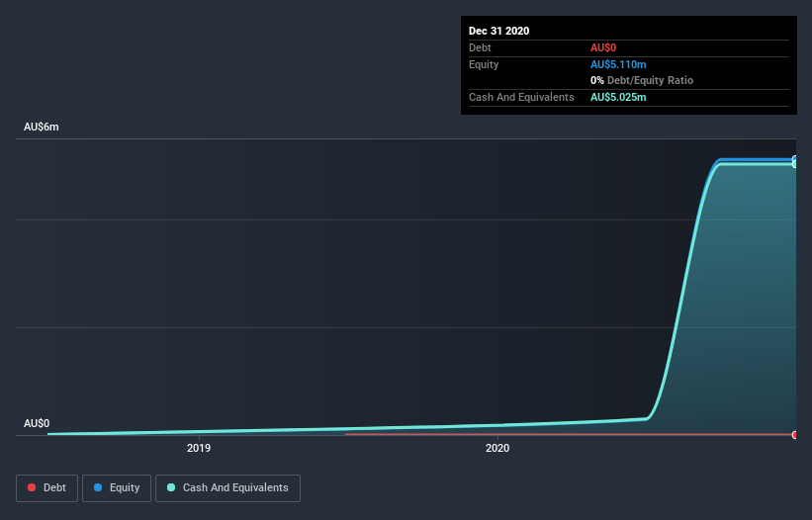Click the AU$5.025m cash value
This screenshot has width=812, height=520.
[x=618, y=97]
